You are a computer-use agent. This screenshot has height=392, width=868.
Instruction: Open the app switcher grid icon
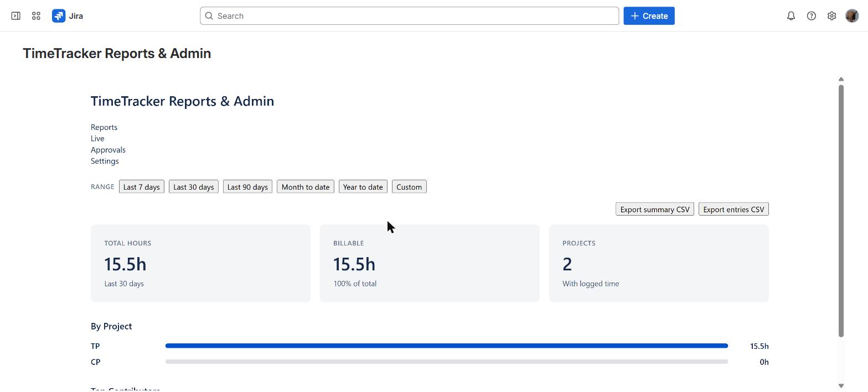click(36, 16)
